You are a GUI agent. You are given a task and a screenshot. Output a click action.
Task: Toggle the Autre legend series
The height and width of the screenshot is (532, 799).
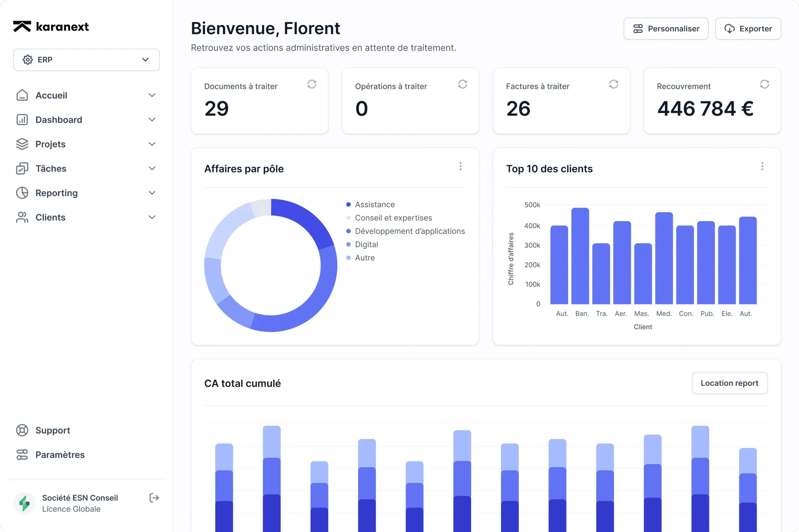tap(365, 258)
